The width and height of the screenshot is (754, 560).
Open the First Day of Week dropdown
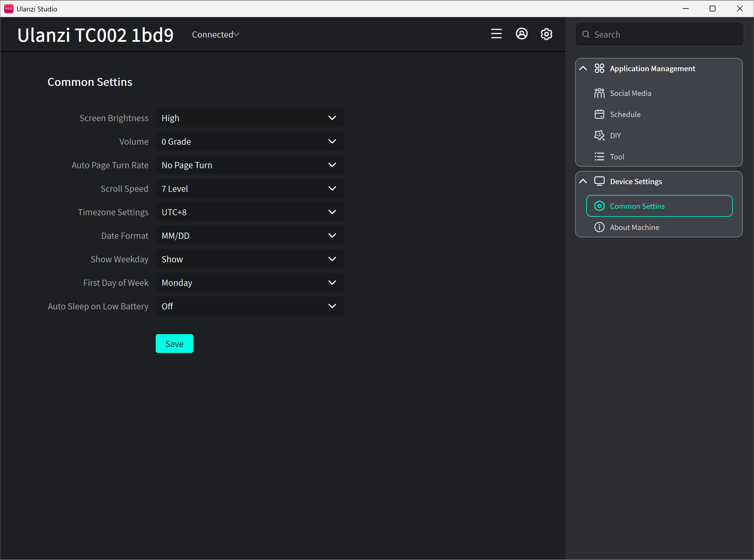(250, 283)
